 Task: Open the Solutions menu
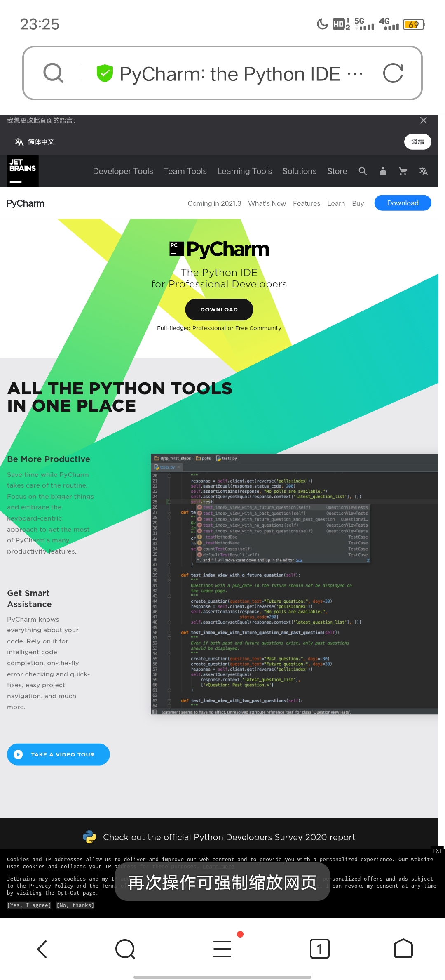tap(300, 171)
